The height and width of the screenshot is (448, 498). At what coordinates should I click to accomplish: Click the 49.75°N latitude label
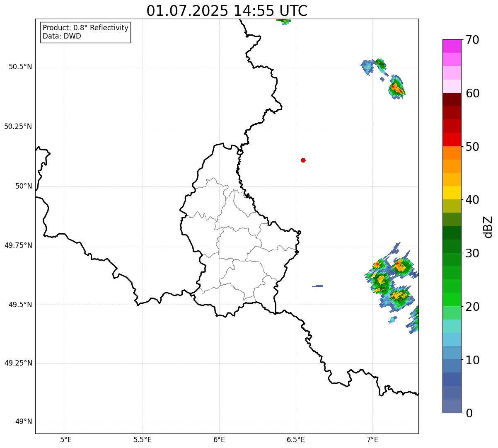[18, 245]
